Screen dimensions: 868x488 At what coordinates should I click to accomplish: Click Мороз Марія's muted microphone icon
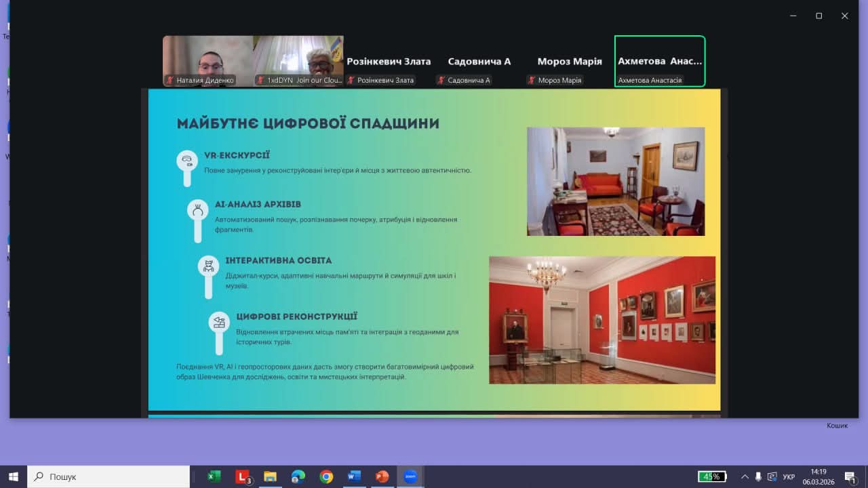click(531, 80)
